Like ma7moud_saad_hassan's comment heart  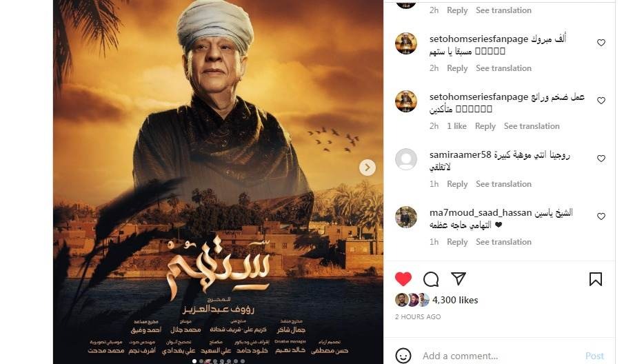(x=601, y=216)
